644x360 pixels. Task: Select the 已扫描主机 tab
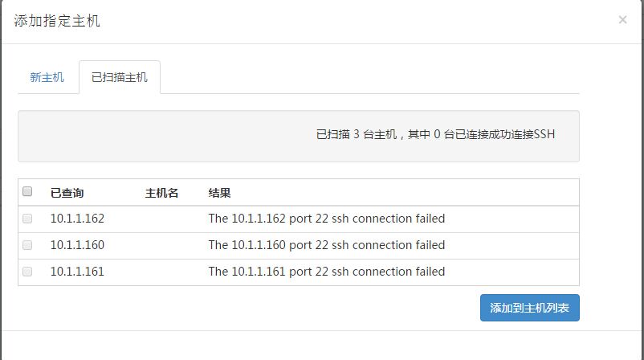[x=120, y=78]
